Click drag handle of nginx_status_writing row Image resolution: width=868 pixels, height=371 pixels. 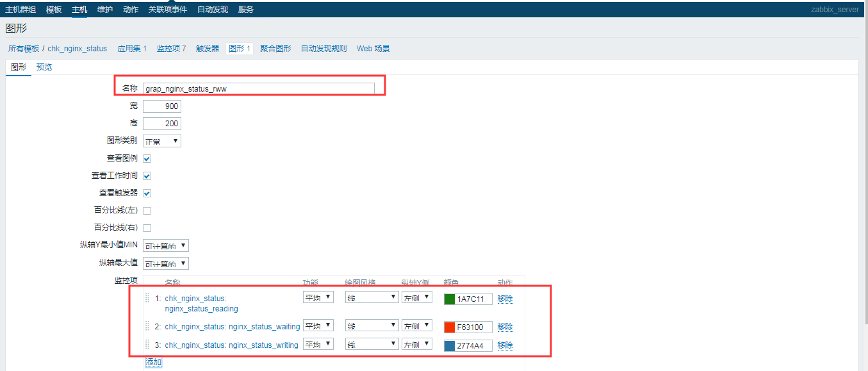[x=147, y=345]
